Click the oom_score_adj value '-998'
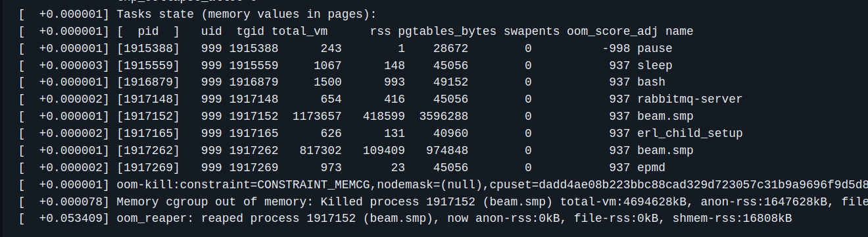This screenshot has width=868, height=237. pos(616,48)
